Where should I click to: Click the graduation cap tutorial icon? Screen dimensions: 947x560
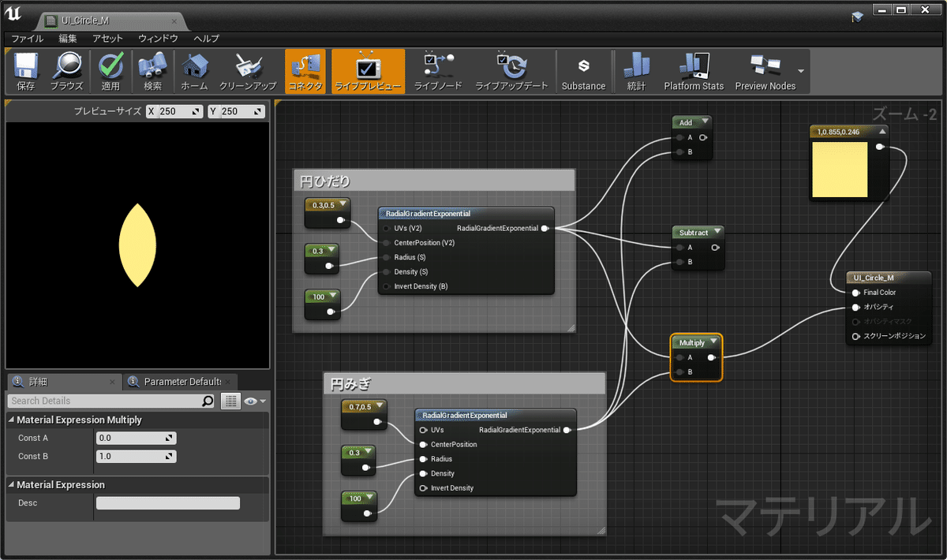[x=858, y=17]
